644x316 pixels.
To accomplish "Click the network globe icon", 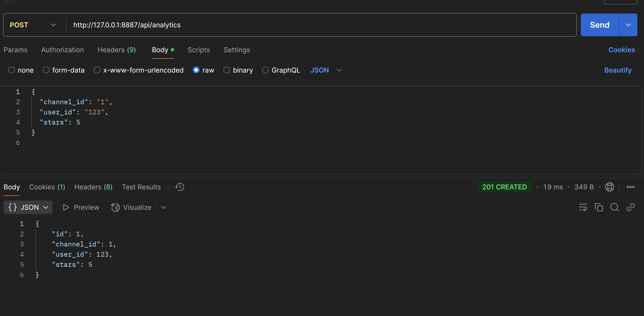I will tap(609, 187).
